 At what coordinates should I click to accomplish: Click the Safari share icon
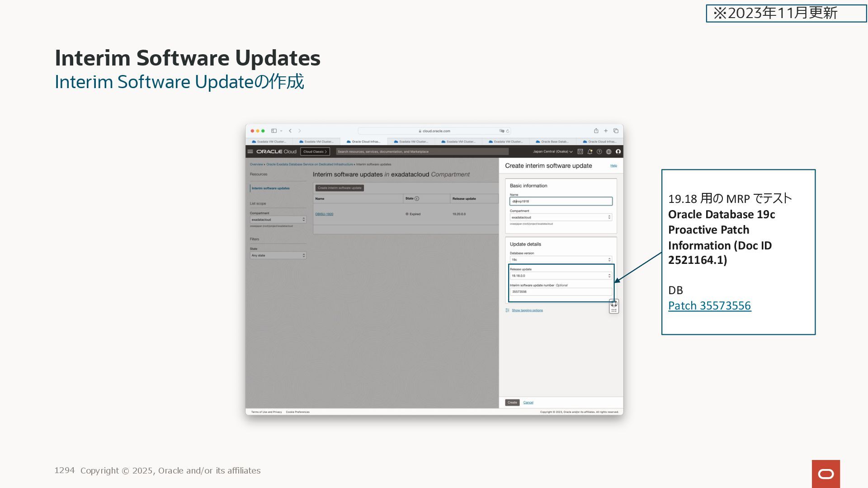(596, 131)
